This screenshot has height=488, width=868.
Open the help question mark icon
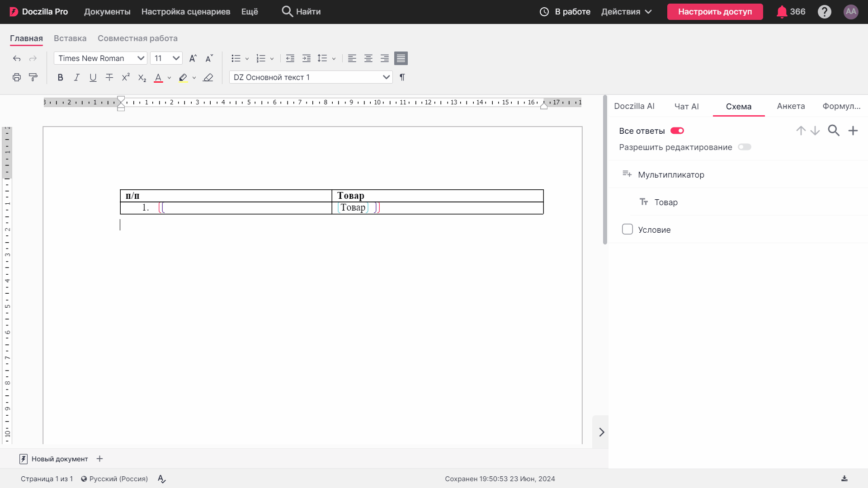click(x=825, y=12)
